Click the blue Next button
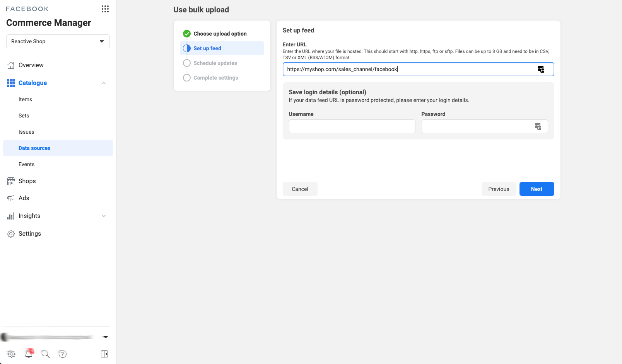This screenshot has height=364, width=622. tap(537, 189)
